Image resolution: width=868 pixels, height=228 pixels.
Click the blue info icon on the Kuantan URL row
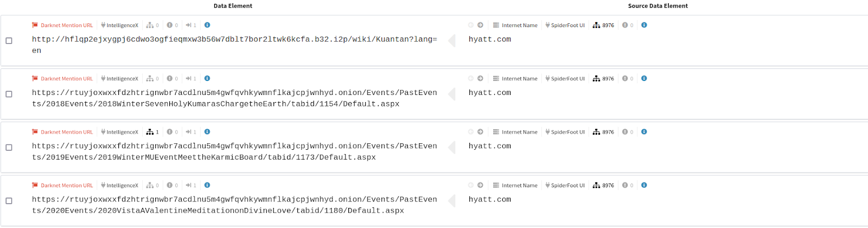pos(207,25)
